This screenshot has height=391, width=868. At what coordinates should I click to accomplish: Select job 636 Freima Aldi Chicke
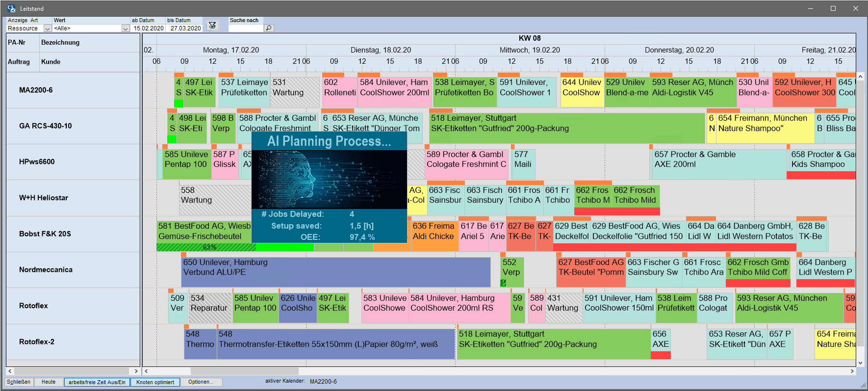[x=434, y=235]
